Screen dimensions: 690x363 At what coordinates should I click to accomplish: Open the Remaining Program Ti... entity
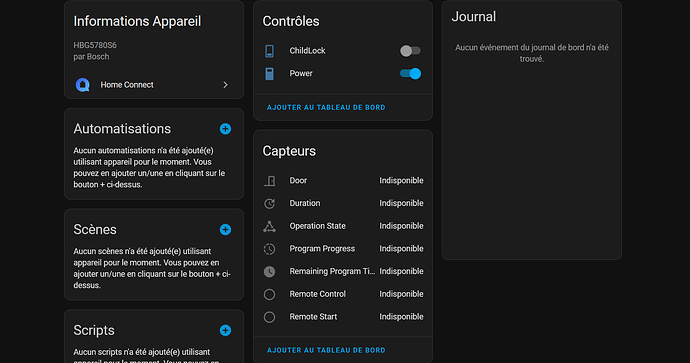(x=343, y=271)
